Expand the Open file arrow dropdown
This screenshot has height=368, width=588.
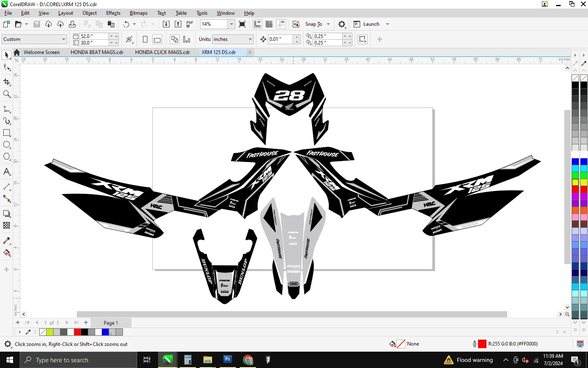click(27, 24)
